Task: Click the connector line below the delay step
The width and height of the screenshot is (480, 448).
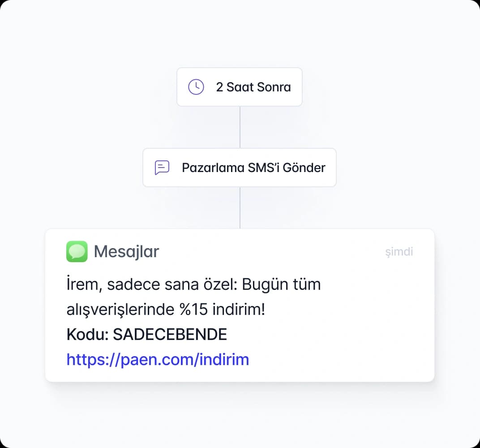Action: (240, 127)
